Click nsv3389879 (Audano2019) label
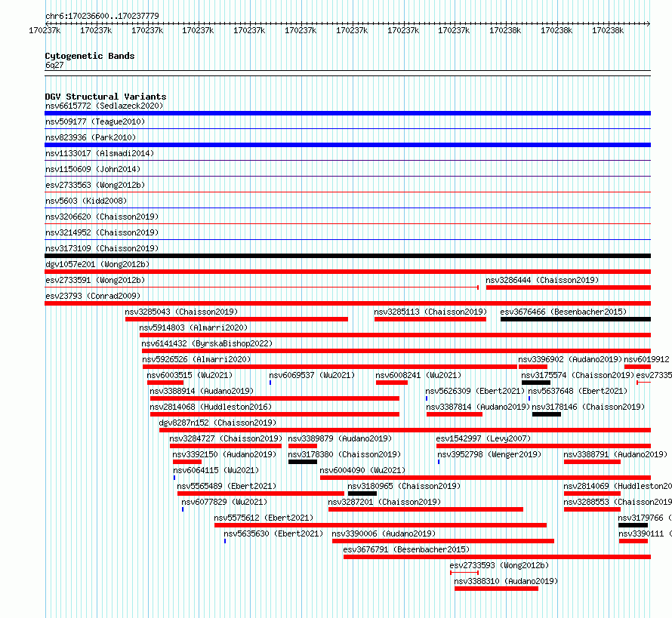The height and width of the screenshot is (618, 672). [340, 438]
